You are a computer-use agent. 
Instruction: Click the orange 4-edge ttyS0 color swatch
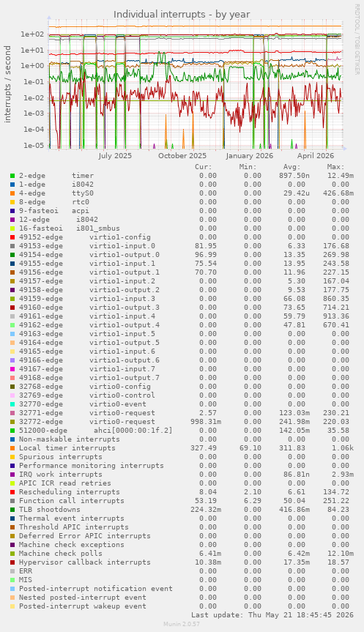click(x=12, y=193)
